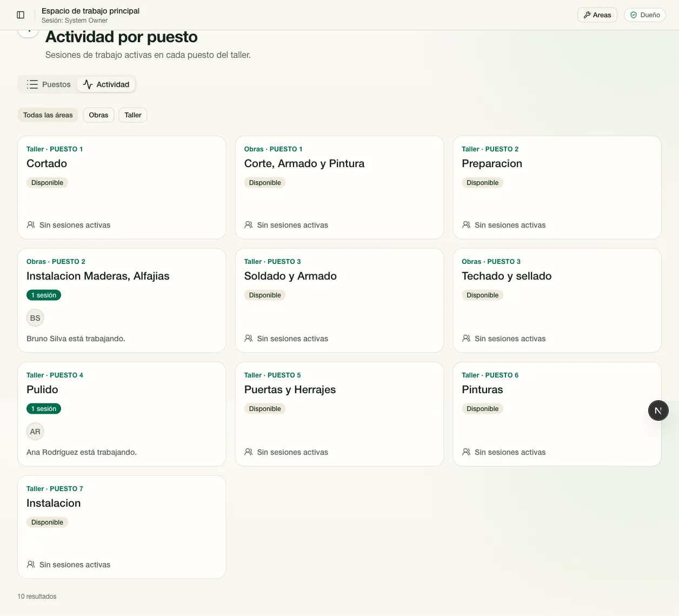
Task: Open the Techado y sellado card
Action: (557, 300)
